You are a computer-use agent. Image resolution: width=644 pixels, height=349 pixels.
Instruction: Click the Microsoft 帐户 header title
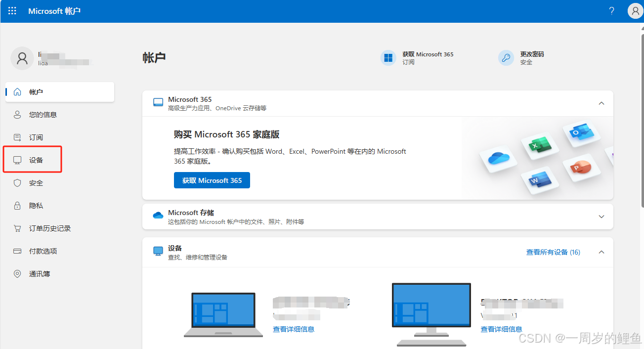click(54, 11)
